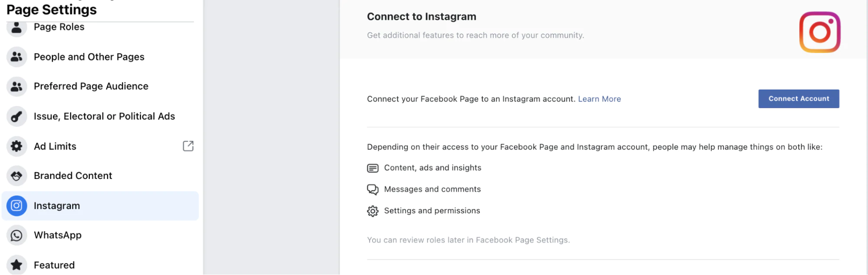868x275 pixels.
Task: Follow the Learn More link
Action: tap(599, 99)
